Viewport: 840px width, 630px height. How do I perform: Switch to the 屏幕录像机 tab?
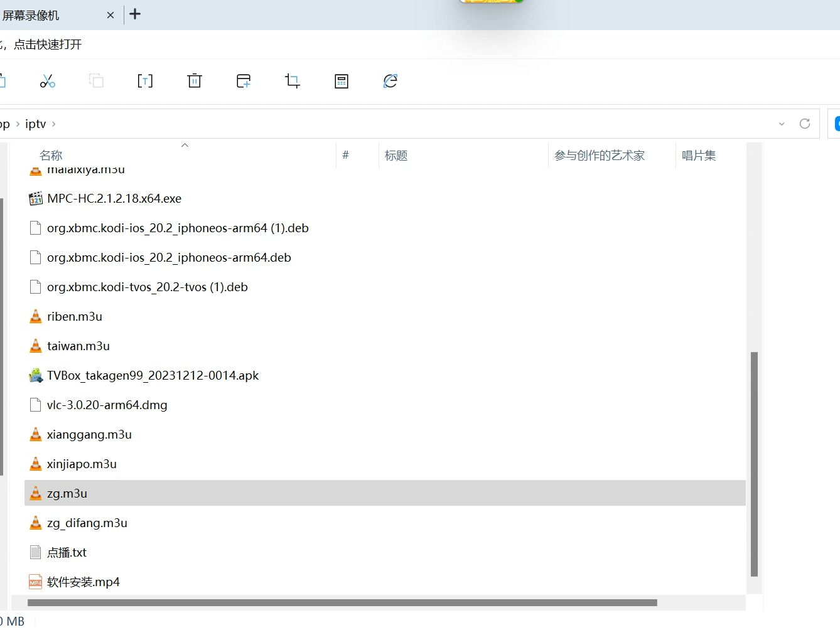(31, 15)
